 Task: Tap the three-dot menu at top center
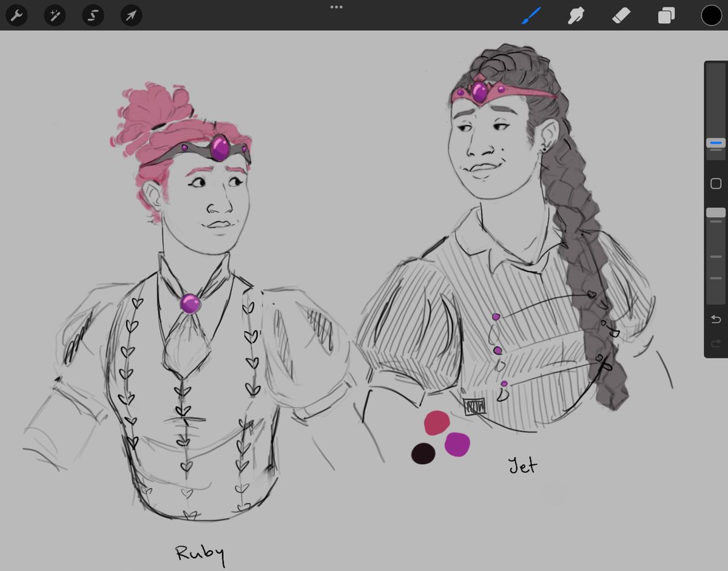click(x=337, y=7)
